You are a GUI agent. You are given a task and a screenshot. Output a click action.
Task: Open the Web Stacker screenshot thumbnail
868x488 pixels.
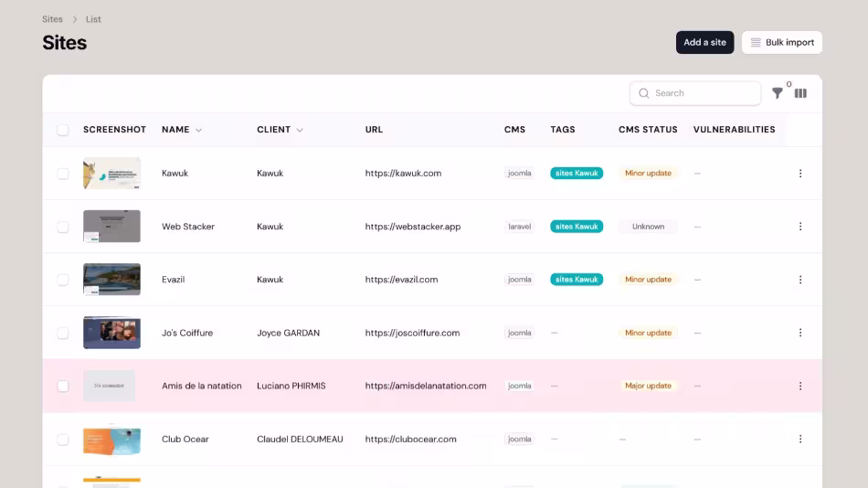(111, 226)
